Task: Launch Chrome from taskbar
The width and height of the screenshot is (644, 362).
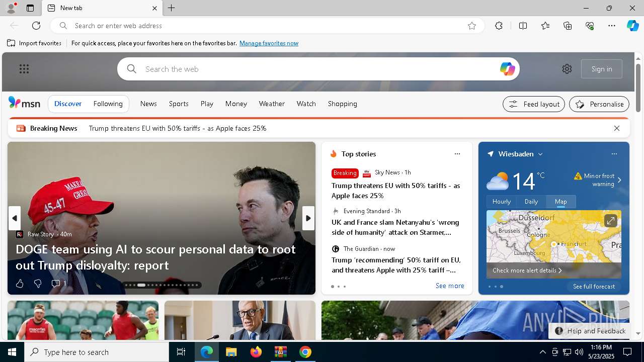Action: pyautogui.click(x=305, y=352)
